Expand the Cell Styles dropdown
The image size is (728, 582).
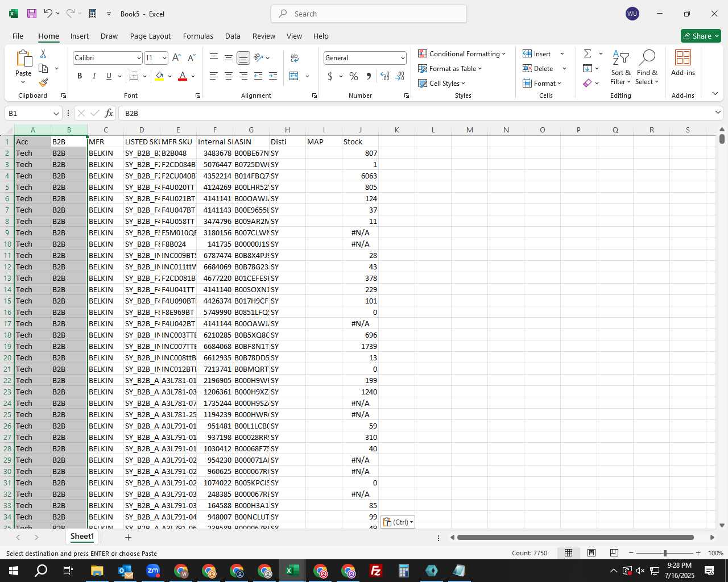[442, 83]
